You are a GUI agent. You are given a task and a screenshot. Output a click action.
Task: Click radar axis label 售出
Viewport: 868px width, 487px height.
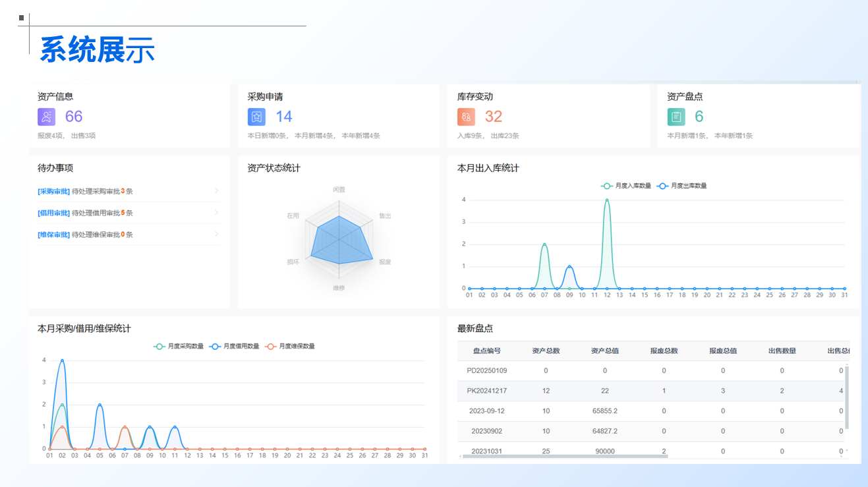click(x=385, y=215)
